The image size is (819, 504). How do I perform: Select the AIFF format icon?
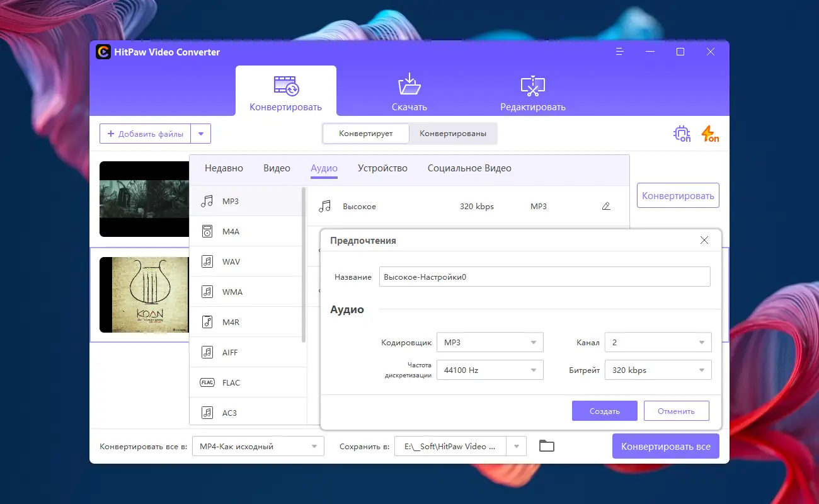coord(207,353)
